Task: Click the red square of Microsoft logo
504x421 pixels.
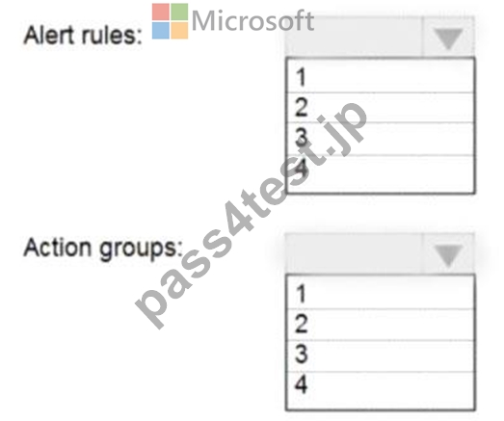Action: pyautogui.click(x=161, y=12)
